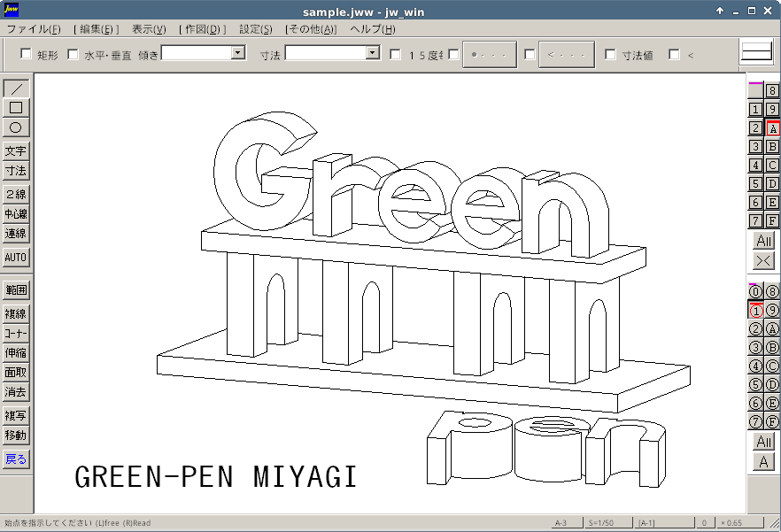Open the 表示(V) menu
This screenshot has height=532, width=781.
[149, 29]
